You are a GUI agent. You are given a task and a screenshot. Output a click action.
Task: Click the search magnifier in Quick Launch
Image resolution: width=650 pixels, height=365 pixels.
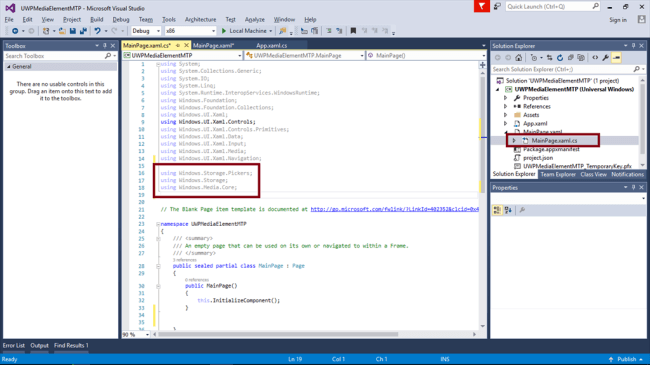pyautogui.click(x=595, y=6)
